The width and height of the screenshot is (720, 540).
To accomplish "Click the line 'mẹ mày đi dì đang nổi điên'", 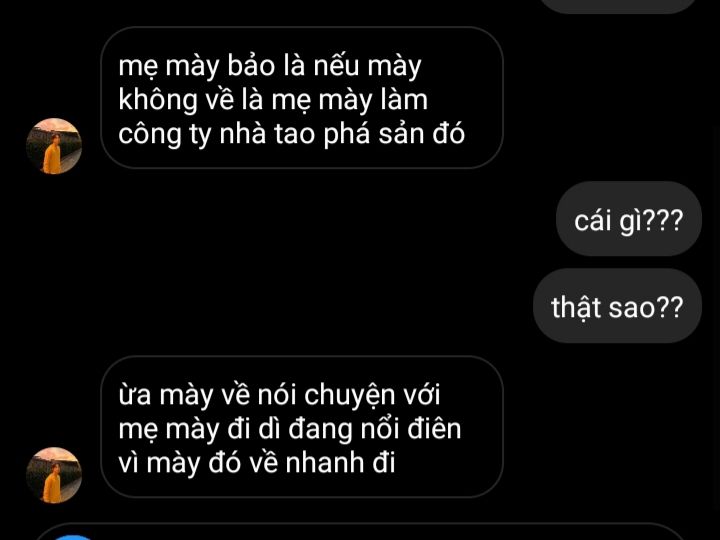I will [x=289, y=429].
